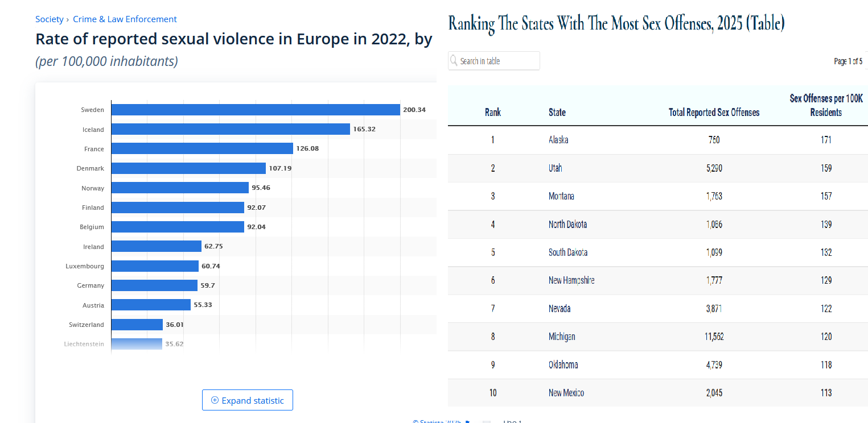
Task: Click the Switzerland bar in the chart
Action: 137,325
